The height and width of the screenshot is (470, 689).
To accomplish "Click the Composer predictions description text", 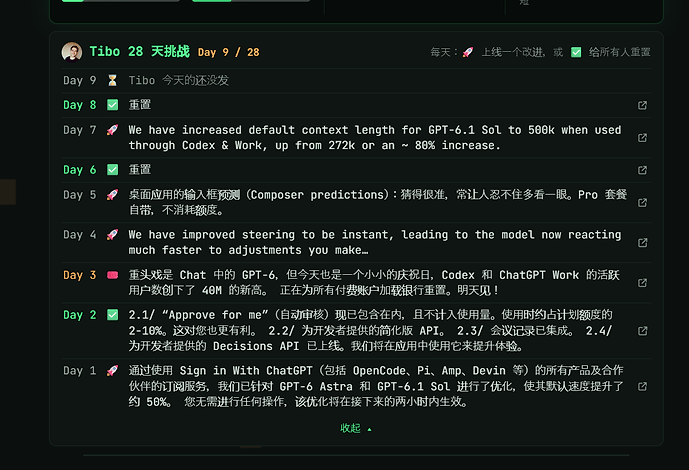I will [x=377, y=202].
